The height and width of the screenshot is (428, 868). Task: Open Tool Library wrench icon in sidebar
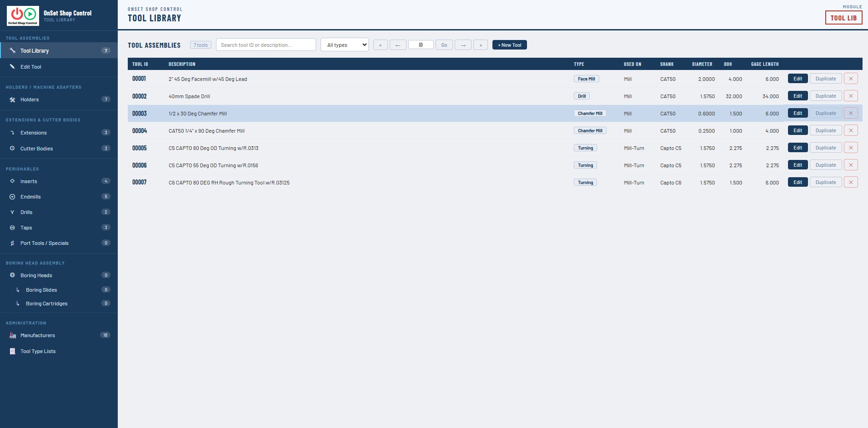click(12, 50)
